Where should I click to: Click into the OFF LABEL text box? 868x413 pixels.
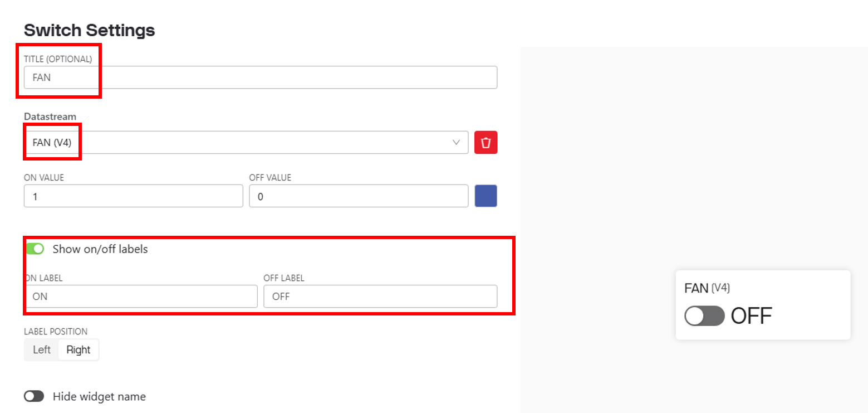coord(380,297)
